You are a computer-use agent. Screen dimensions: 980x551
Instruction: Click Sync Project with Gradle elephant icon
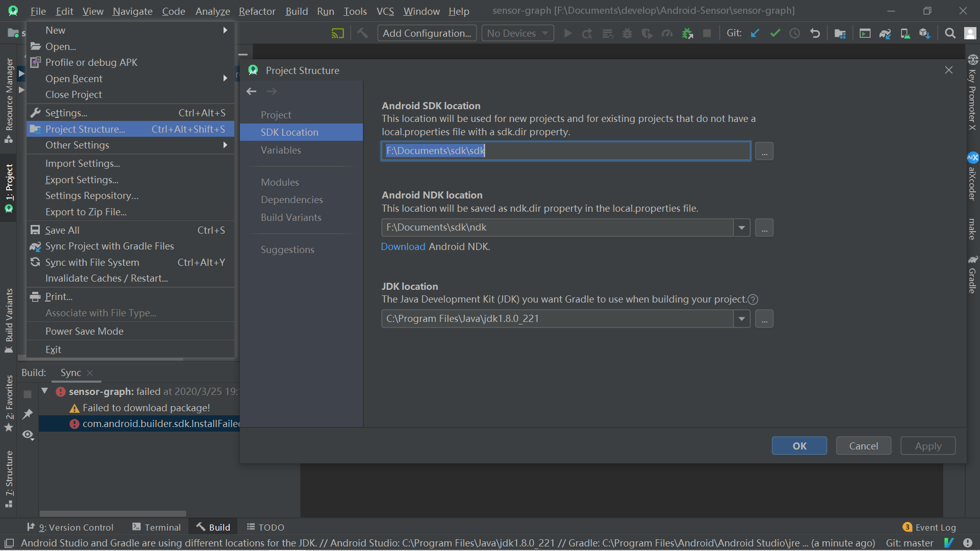coord(885,33)
